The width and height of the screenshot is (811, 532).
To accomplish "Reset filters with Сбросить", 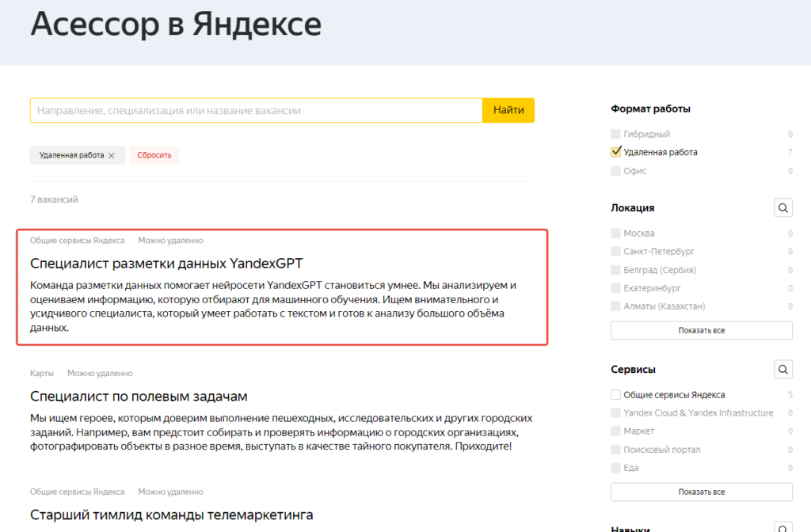I will point(154,155).
